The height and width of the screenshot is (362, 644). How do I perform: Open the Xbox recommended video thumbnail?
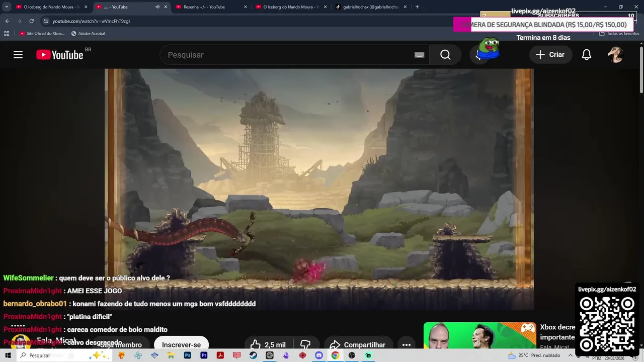tap(480, 336)
